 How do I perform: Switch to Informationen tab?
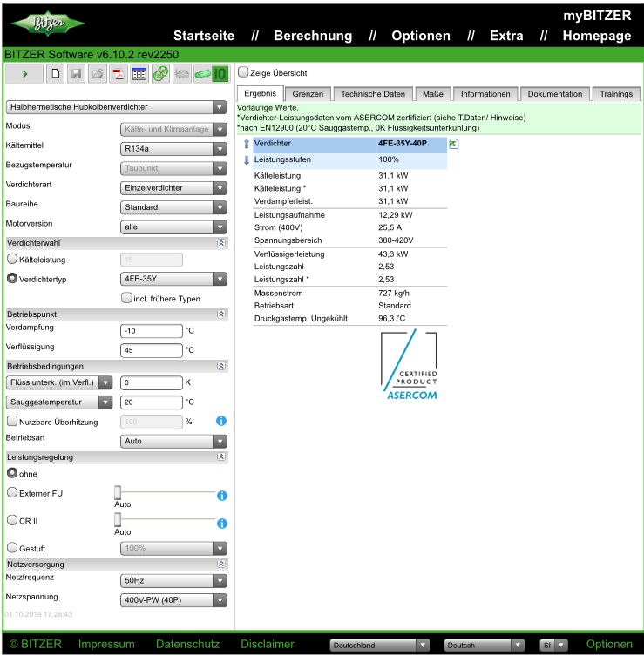[485, 94]
